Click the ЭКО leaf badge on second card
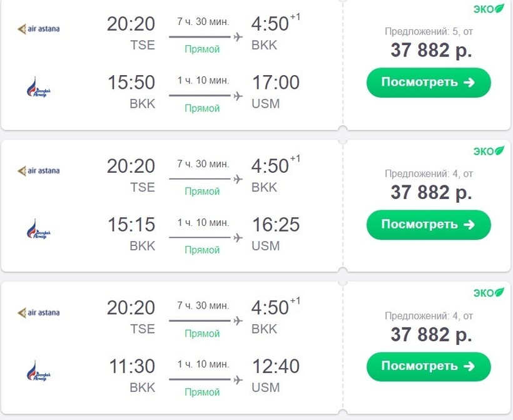Image resolution: width=513 pixels, height=420 pixels. pyautogui.click(x=488, y=151)
